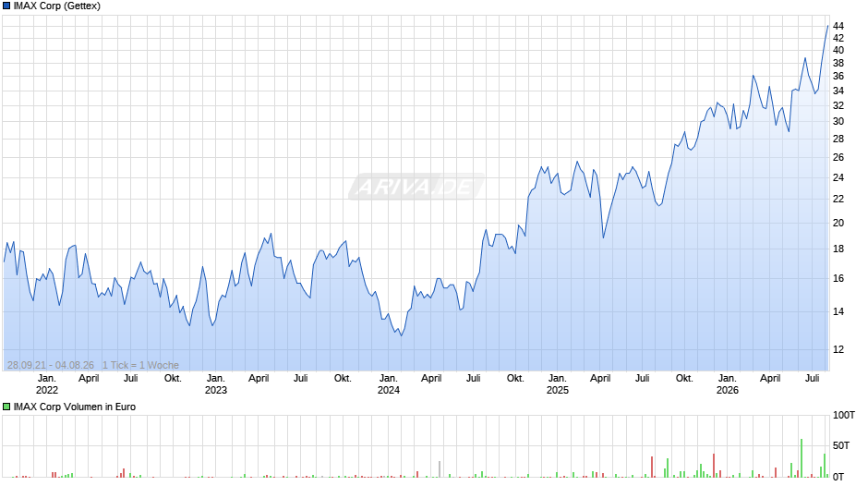The width and height of the screenshot is (868, 486).
Task: Click the 'Jan. 2024' axis label
Action: (389, 384)
